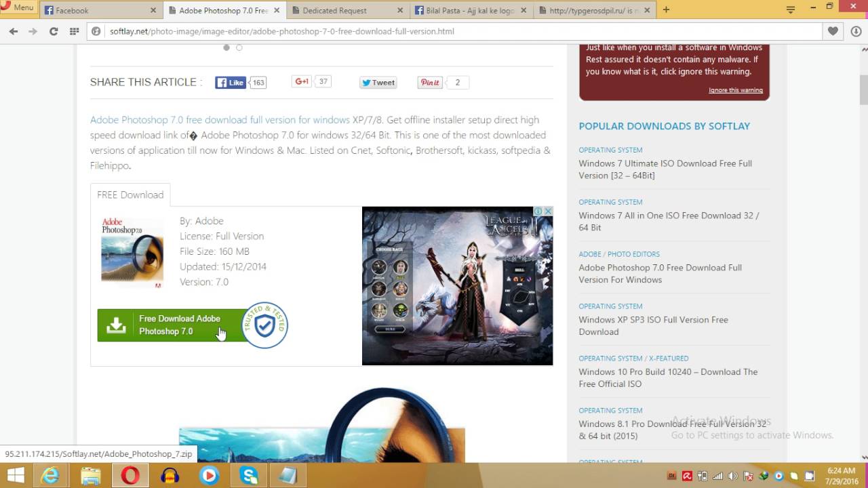
Task: Click the Adobe Bridge tray icon
Action: (672, 476)
